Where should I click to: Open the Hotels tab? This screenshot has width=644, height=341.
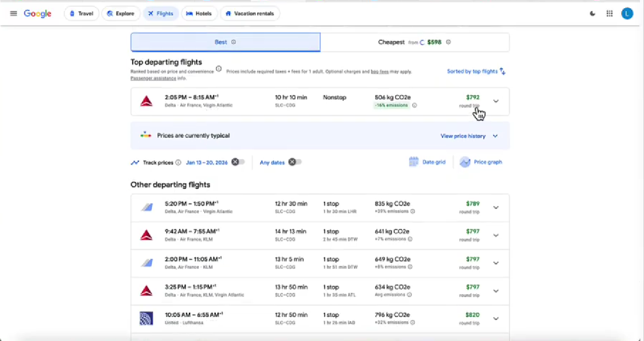click(x=199, y=14)
